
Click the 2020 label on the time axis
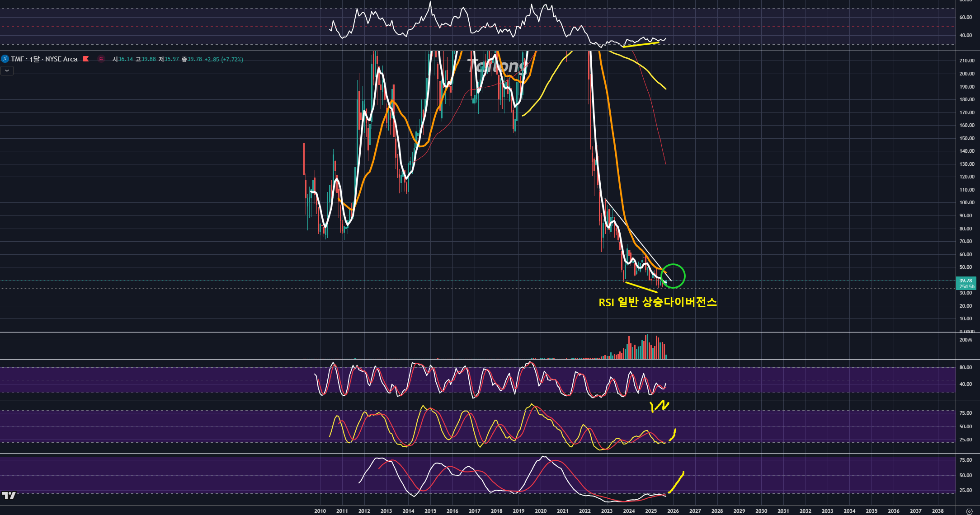point(541,511)
